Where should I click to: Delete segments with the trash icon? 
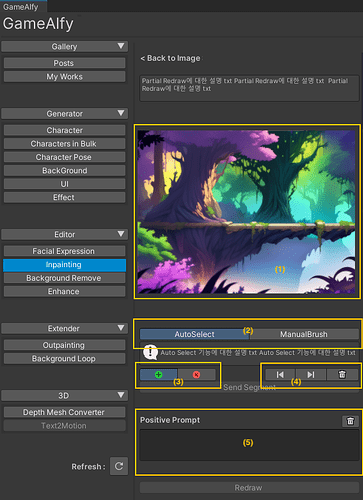[342, 375]
